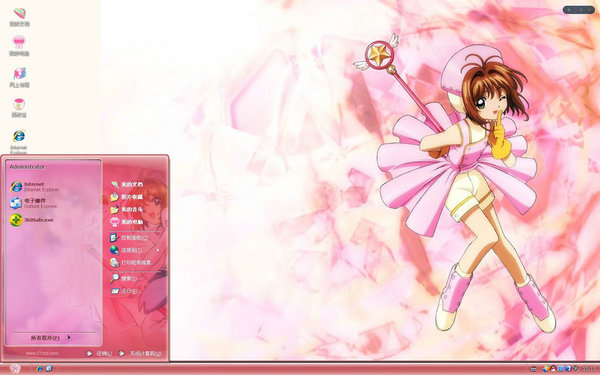Open 我的文档 in Start menu right column
The width and height of the screenshot is (600, 375).
(127, 184)
